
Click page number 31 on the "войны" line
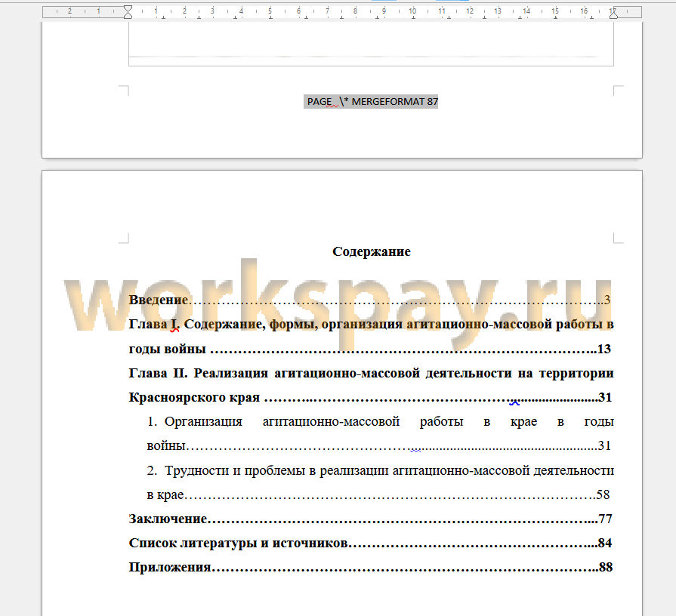(604, 445)
